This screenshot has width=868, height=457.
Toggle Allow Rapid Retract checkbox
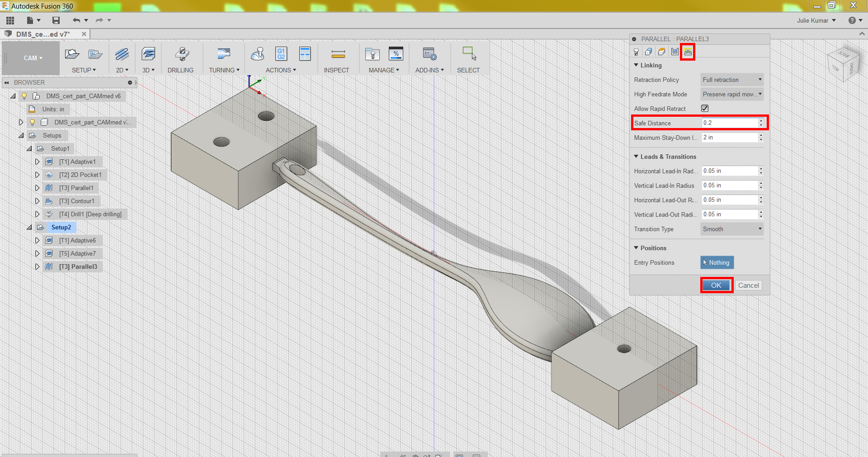click(x=705, y=108)
